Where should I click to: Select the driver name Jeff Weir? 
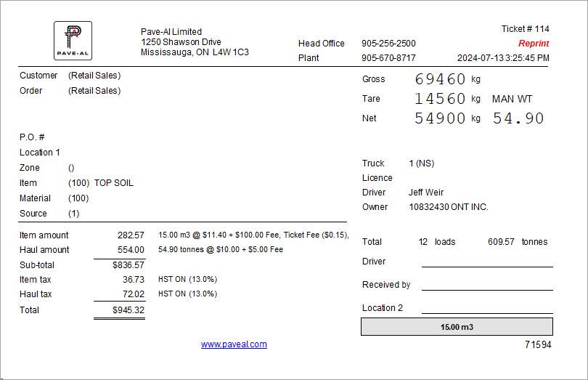pyautogui.click(x=428, y=193)
